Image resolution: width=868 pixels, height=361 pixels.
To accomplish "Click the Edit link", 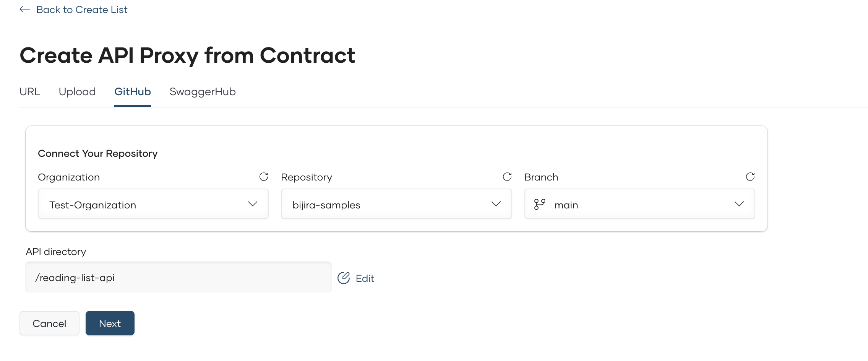I will [364, 278].
